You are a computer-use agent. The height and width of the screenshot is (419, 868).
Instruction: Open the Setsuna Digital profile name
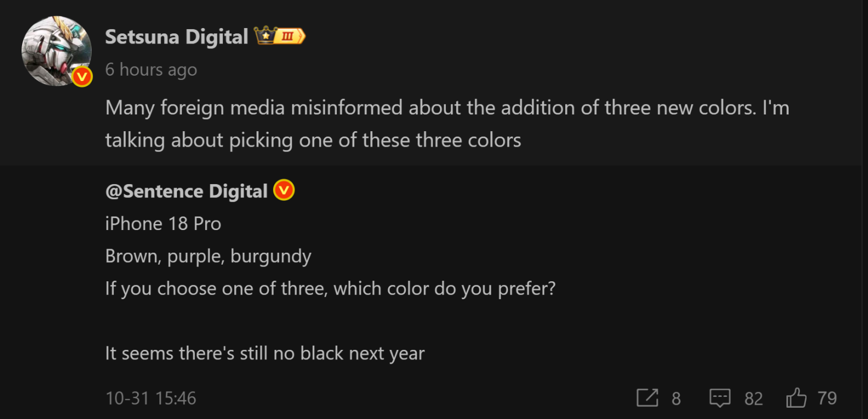point(176,37)
